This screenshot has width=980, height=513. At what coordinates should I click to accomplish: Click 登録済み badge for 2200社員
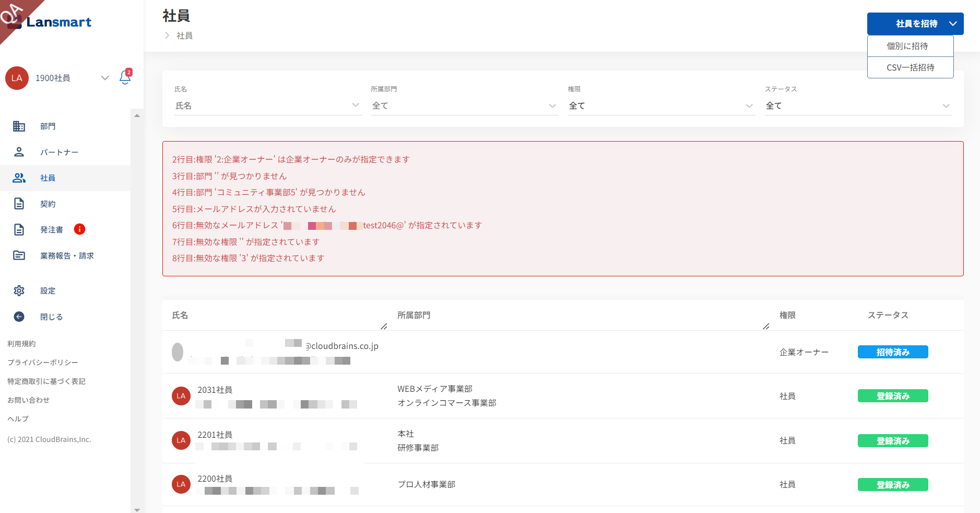(x=893, y=485)
